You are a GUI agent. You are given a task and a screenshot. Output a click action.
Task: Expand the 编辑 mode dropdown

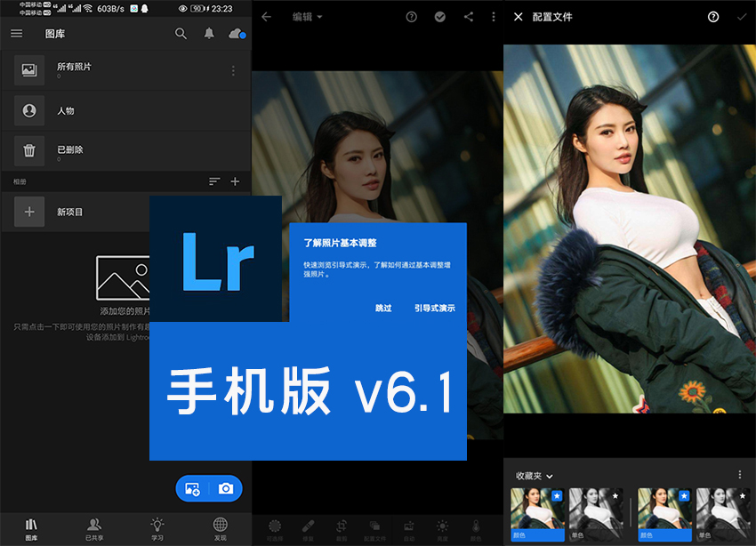(x=307, y=17)
